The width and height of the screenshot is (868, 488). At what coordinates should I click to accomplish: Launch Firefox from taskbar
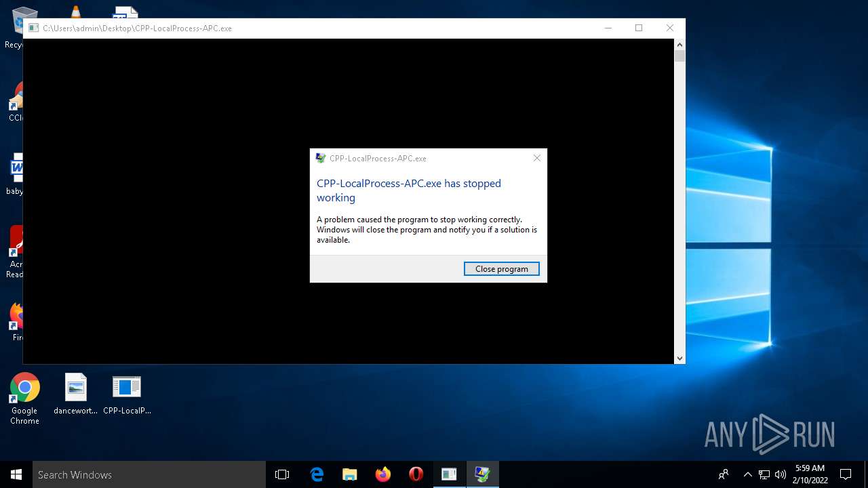(x=383, y=474)
